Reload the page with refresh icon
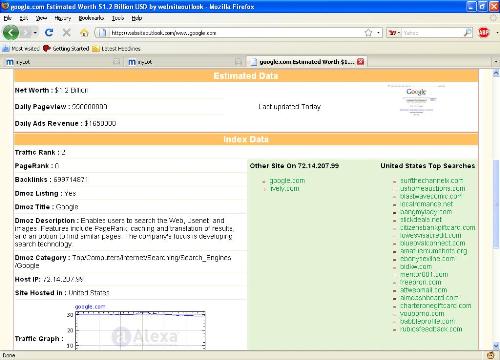This screenshot has height=360, width=500. pos(49,33)
